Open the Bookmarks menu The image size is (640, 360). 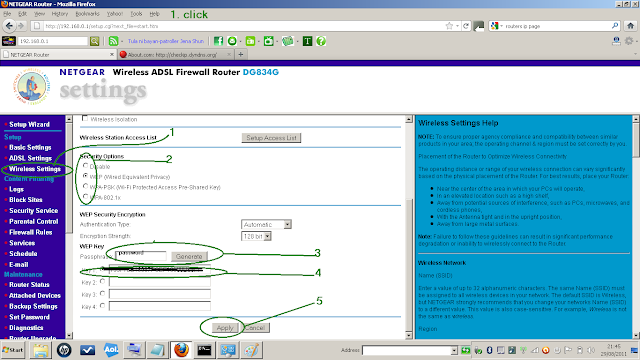pos(87,13)
